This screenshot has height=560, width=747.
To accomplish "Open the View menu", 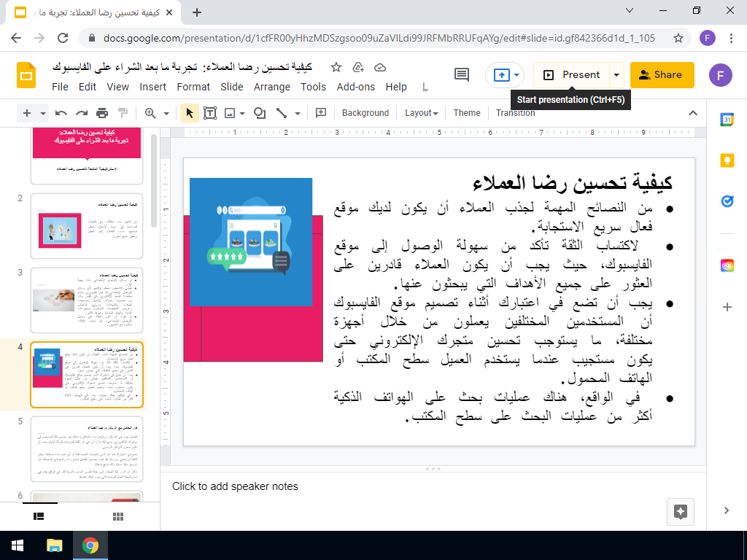I will [117, 87].
